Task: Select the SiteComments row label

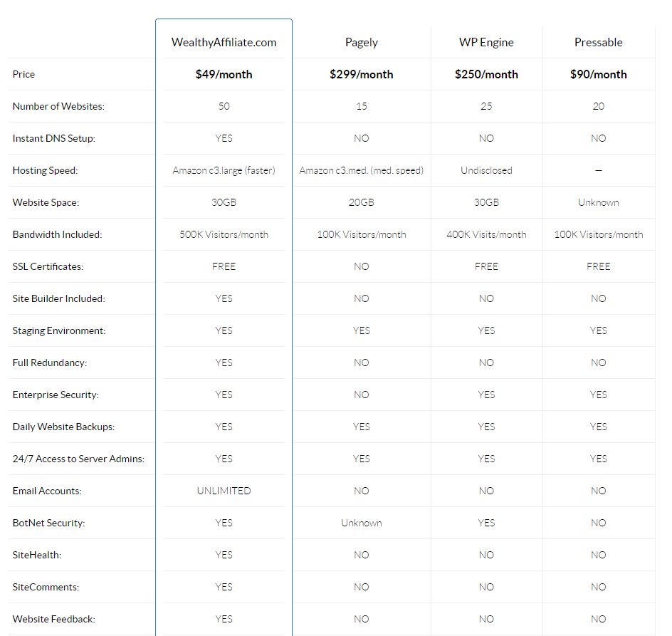Action: pos(46,587)
